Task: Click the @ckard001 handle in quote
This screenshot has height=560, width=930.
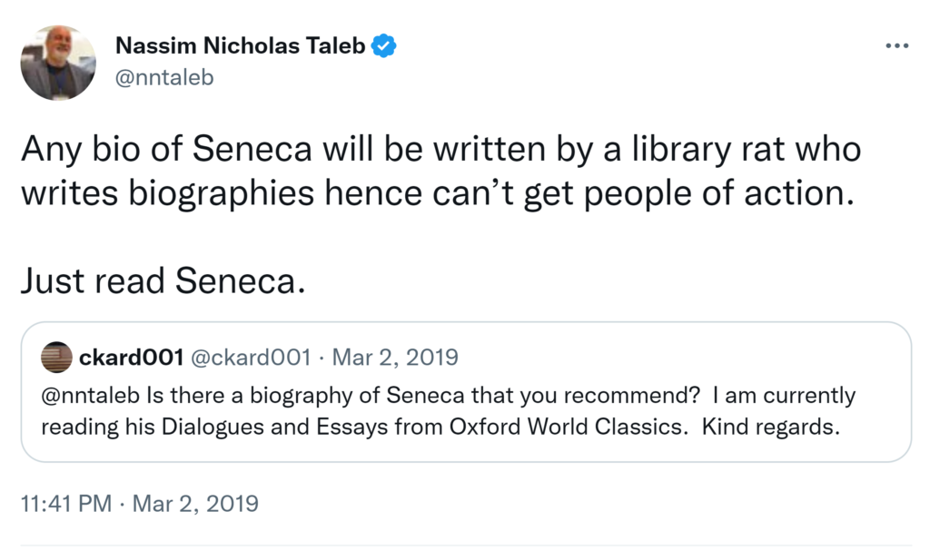Action: [250, 357]
